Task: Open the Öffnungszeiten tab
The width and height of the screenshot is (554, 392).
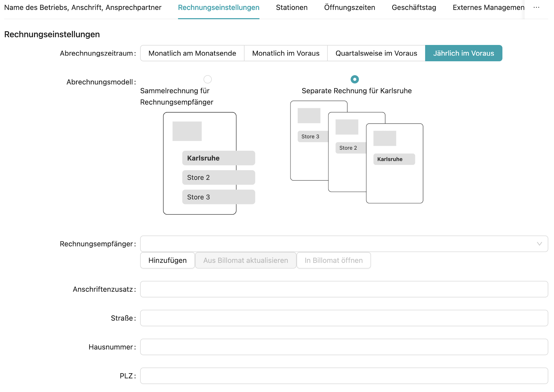Action: (349, 8)
